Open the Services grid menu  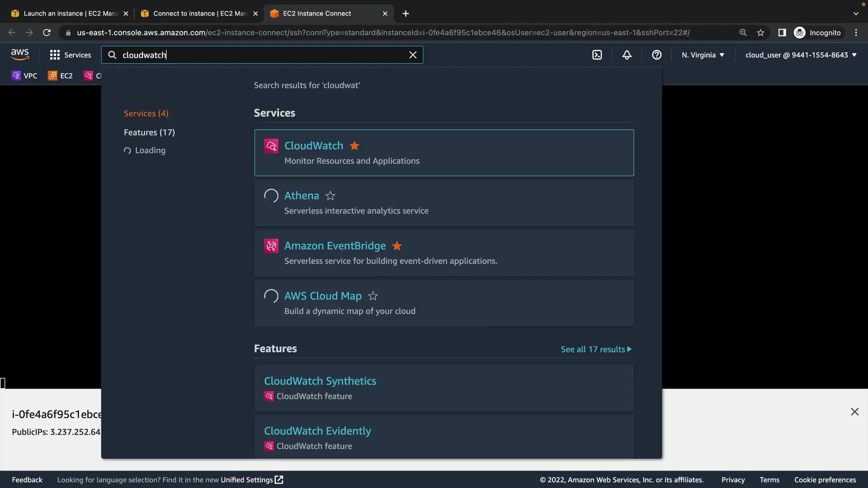pos(70,55)
